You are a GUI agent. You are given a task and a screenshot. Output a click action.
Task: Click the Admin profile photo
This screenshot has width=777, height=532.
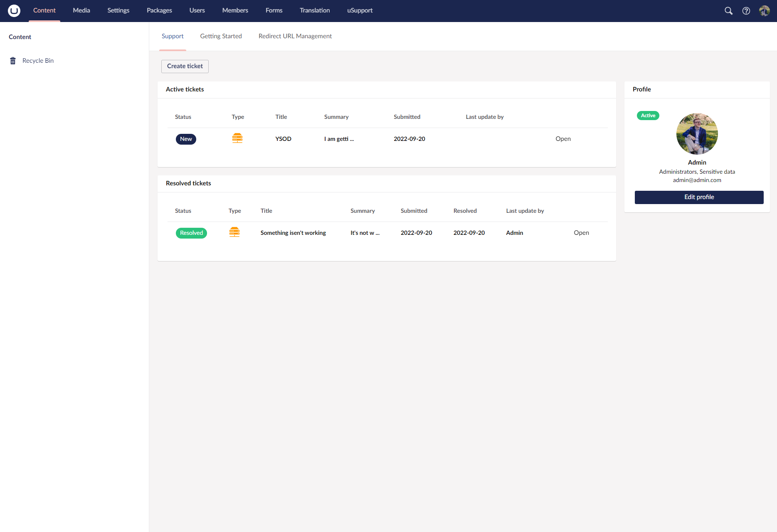pyautogui.click(x=697, y=134)
